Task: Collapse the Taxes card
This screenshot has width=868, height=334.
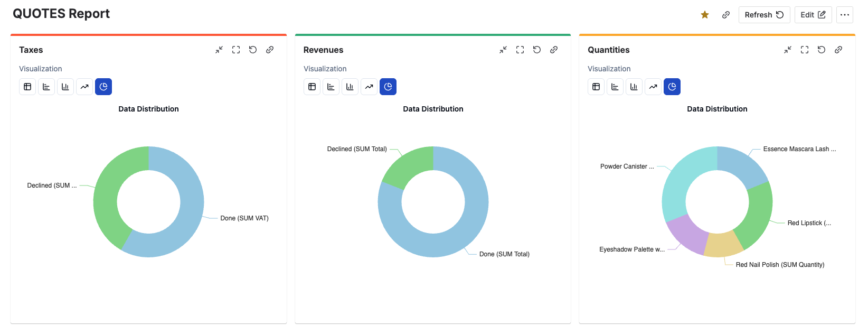Action: 219,50
